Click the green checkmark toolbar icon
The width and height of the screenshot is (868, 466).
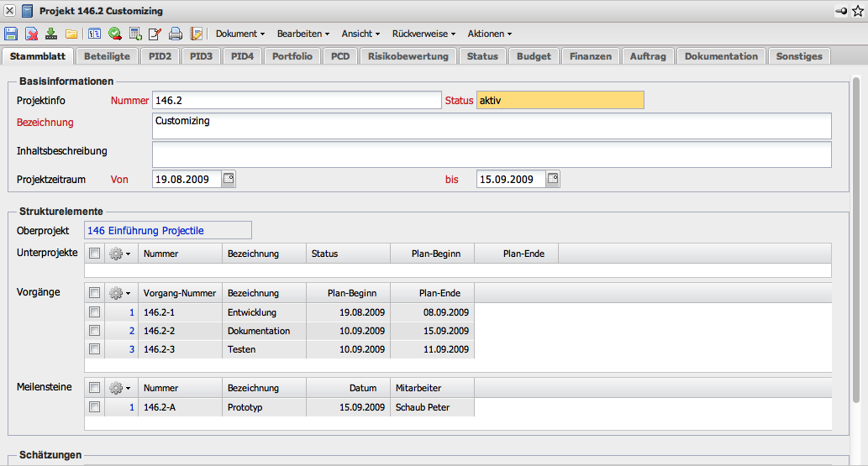pyautogui.click(x=114, y=34)
